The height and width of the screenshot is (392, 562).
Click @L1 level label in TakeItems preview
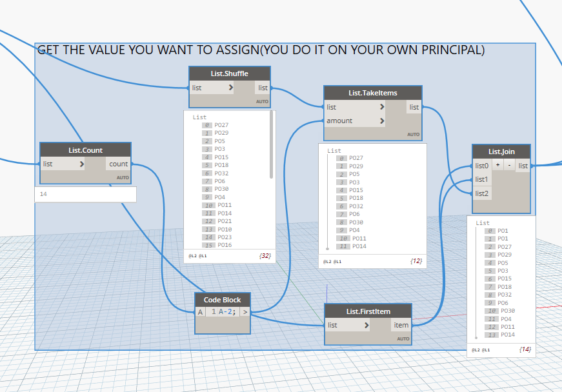337,262
